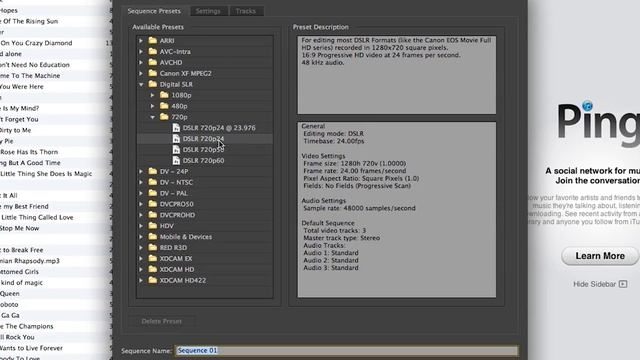The height and width of the screenshot is (360, 640).
Task: Expand the DV - NTSC folder arrow
Action: click(x=141, y=182)
